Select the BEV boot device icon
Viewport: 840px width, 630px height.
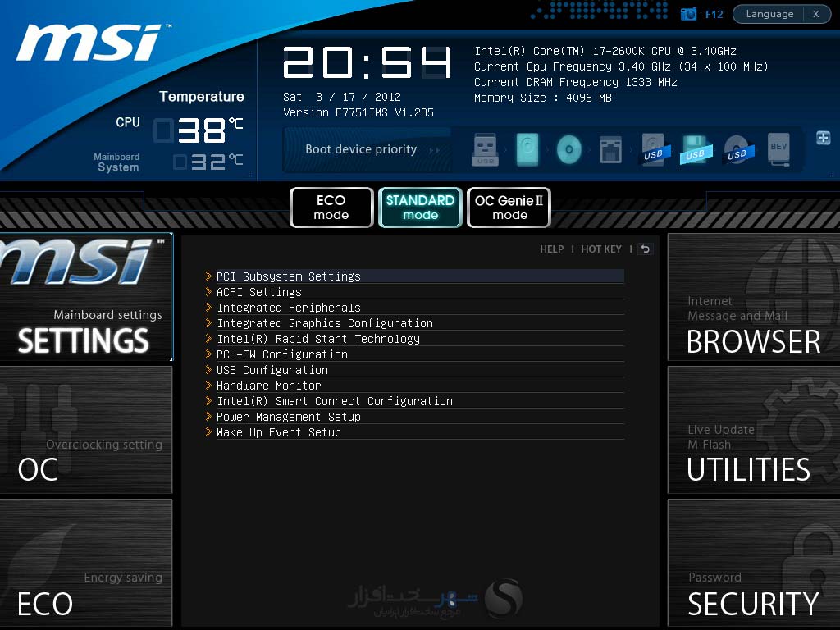click(778, 149)
